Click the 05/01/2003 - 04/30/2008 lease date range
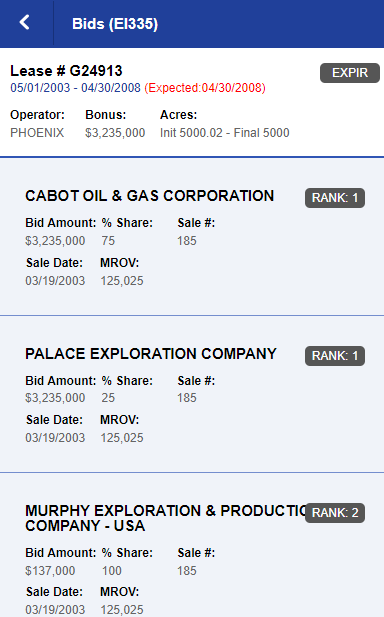The width and height of the screenshot is (384, 617). (75, 88)
